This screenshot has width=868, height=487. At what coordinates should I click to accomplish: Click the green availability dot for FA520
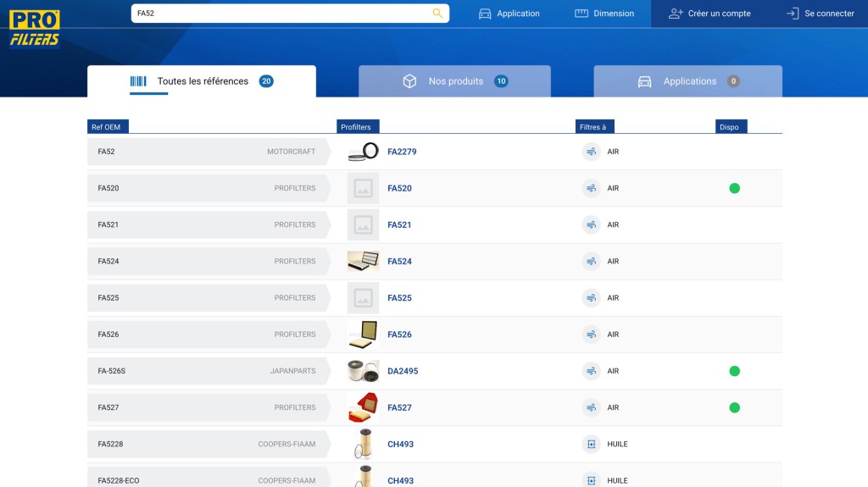tap(735, 188)
